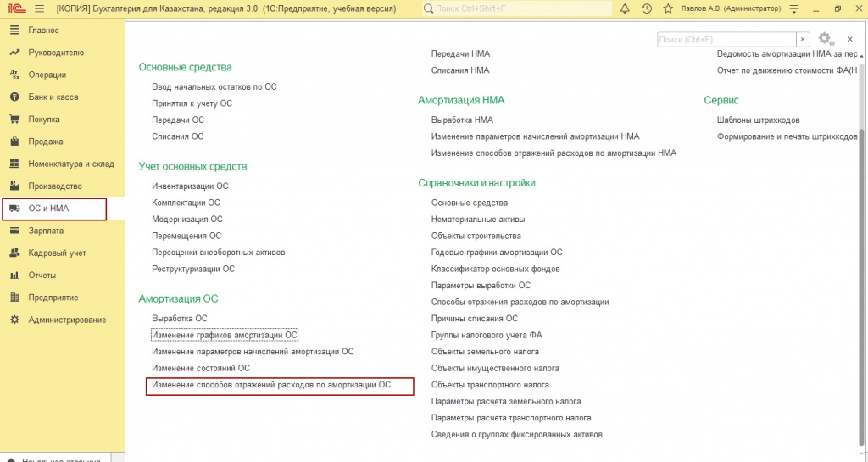Open Изменение параметров начислений амортизации НМА
This screenshot has width=868, height=462.
536,136
